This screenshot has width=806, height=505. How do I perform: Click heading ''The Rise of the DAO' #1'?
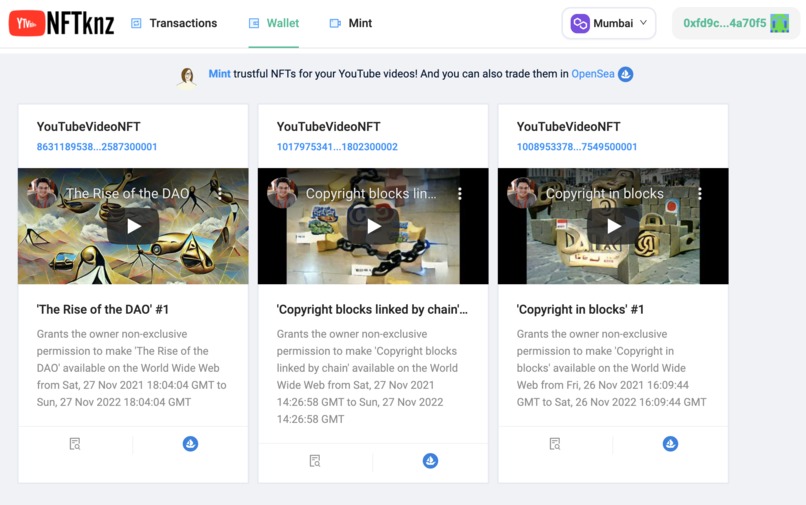click(x=103, y=310)
